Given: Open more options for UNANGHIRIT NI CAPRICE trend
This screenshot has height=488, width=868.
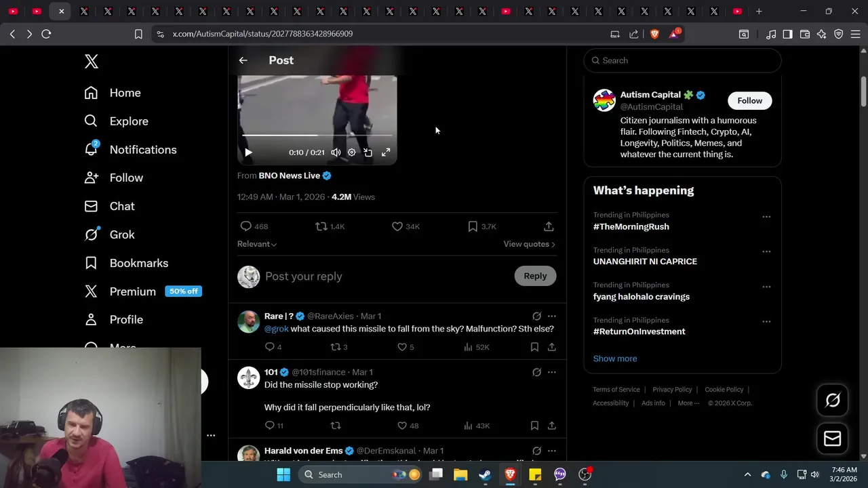Looking at the screenshot, I should point(766,251).
